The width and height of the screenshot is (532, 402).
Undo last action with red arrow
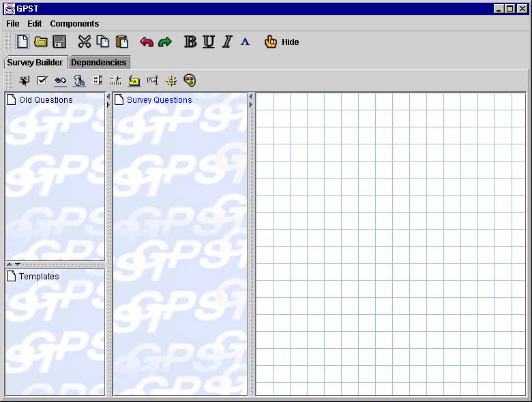(147, 42)
